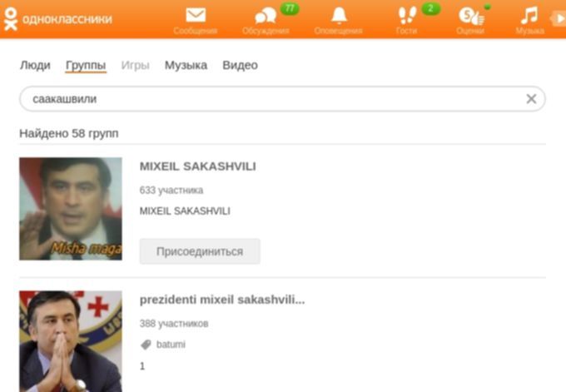Click the 388 участников text
This screenshot has height=392, width=566.
[x=174, y=324]
